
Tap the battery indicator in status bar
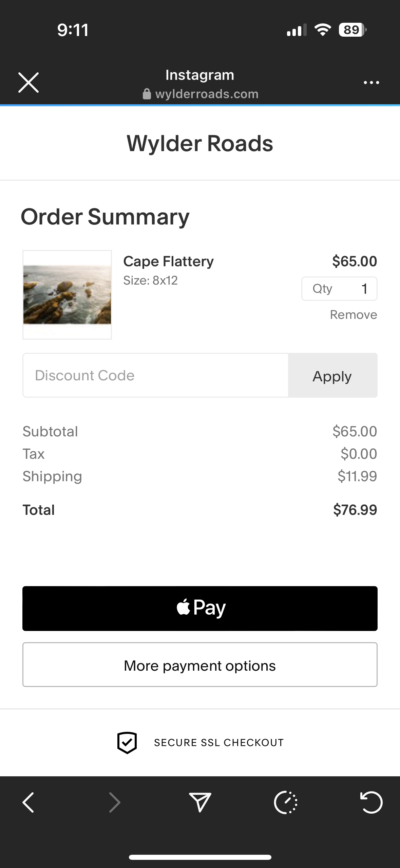(352, 30)
